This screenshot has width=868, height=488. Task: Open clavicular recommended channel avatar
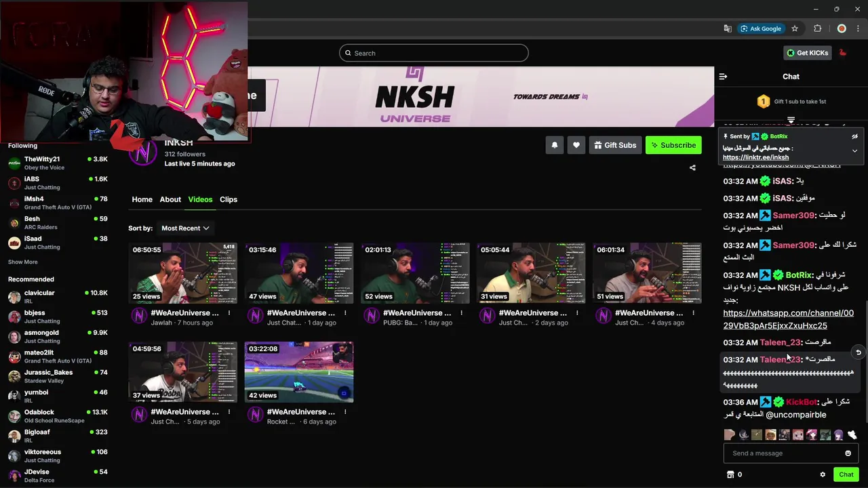(14, 297)
